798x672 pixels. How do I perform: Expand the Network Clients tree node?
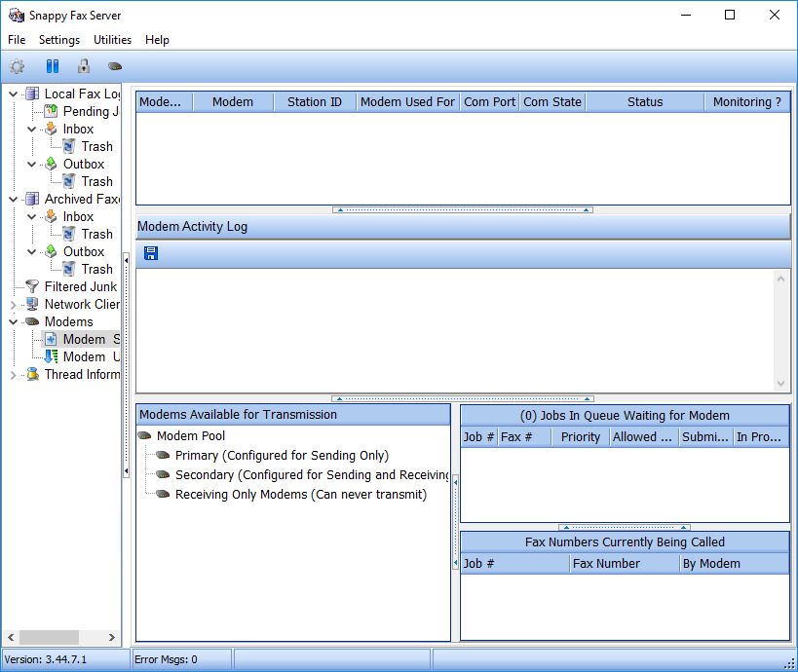click(x=14, y=304)
